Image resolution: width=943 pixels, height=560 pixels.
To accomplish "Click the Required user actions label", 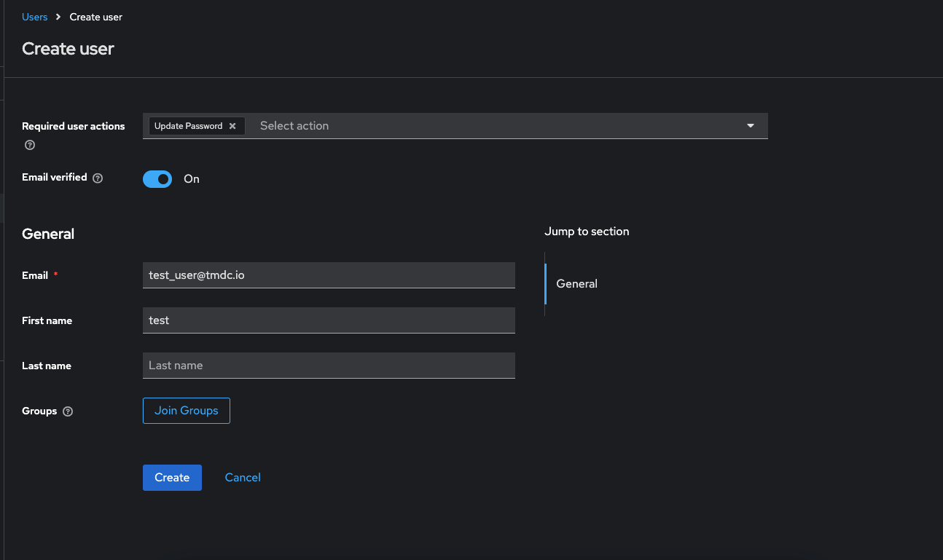I will pos(74,126).
